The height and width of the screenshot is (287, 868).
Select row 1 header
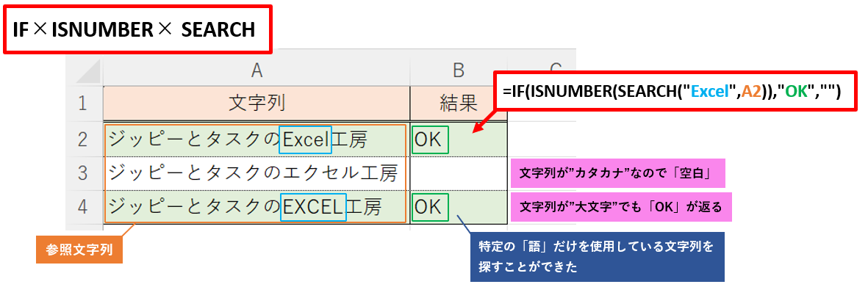click(84, 103)
